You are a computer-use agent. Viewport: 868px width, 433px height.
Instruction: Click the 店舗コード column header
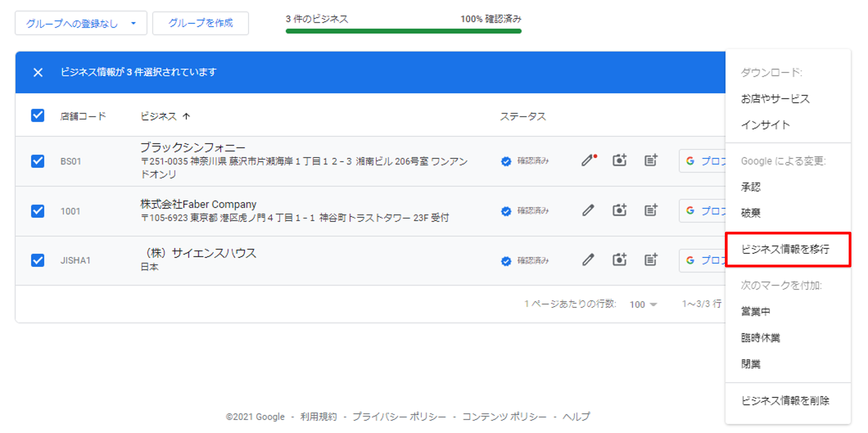83,116
